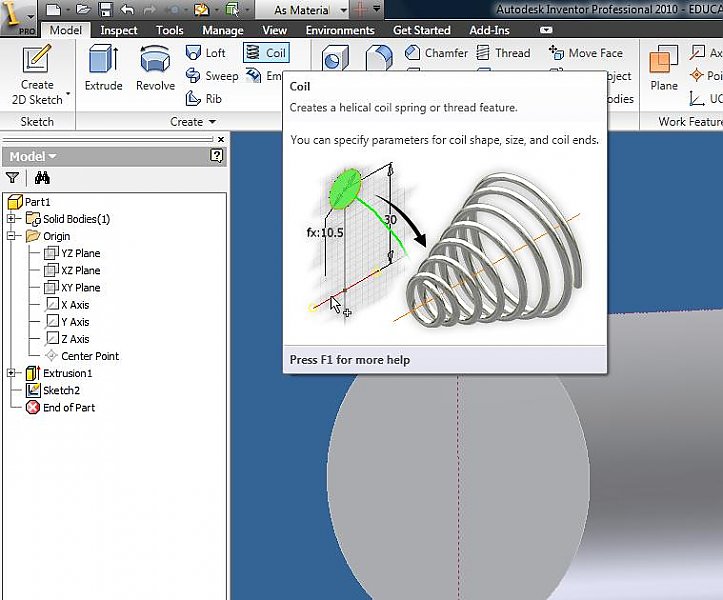This screenshot has width=723, height=600.
Task: Open a file with the folder icon
Action: click(x=83, y=9)
